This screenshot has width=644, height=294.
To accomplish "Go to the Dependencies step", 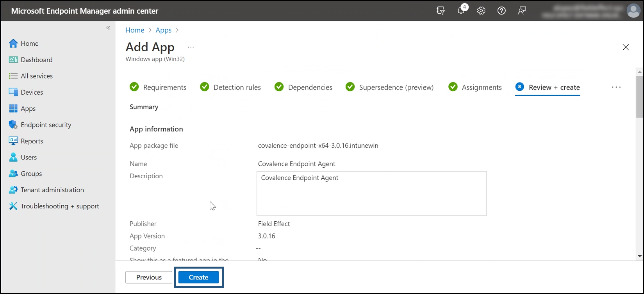I will pyautogui.click(x=303, y=87).
